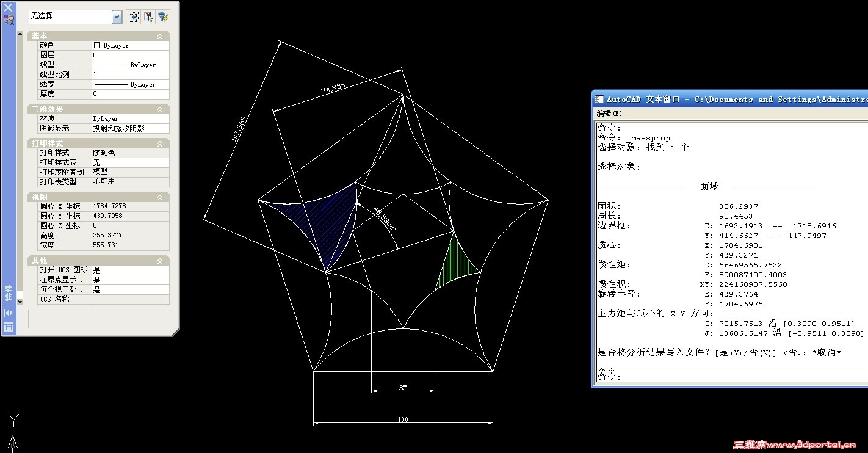Image resolution: width=868 pixels, height=453 pixels.
Task: Collapse the 基本 section
Action: pyautogui.click(x=160, y=36)
